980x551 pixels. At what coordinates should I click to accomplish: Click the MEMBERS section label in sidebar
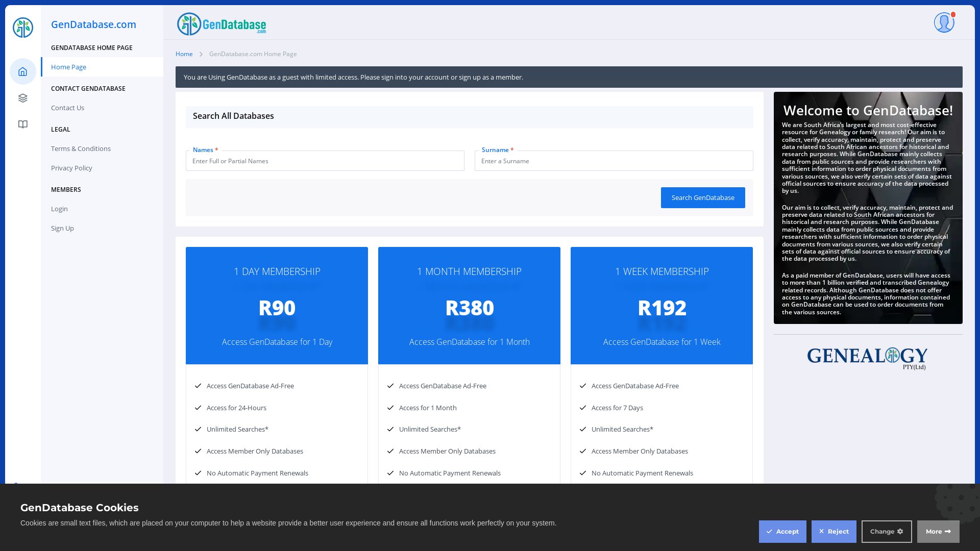(66, 190)
